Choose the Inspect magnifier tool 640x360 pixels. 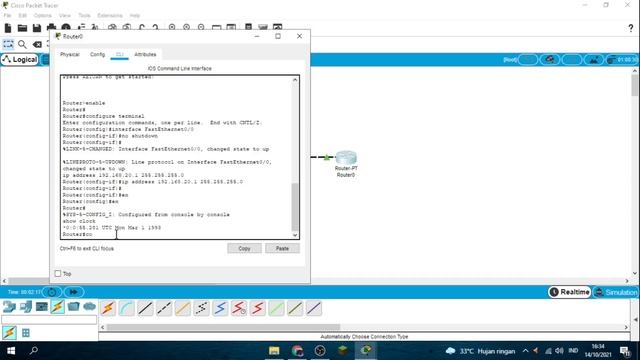coord(22,44)
